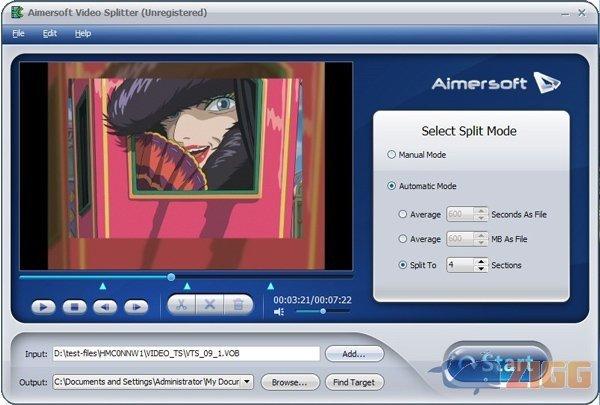The width and height of the screenshot is (600, 405).
Task: Click the first split marker on timeline
Action: click(x=103, y=286)
